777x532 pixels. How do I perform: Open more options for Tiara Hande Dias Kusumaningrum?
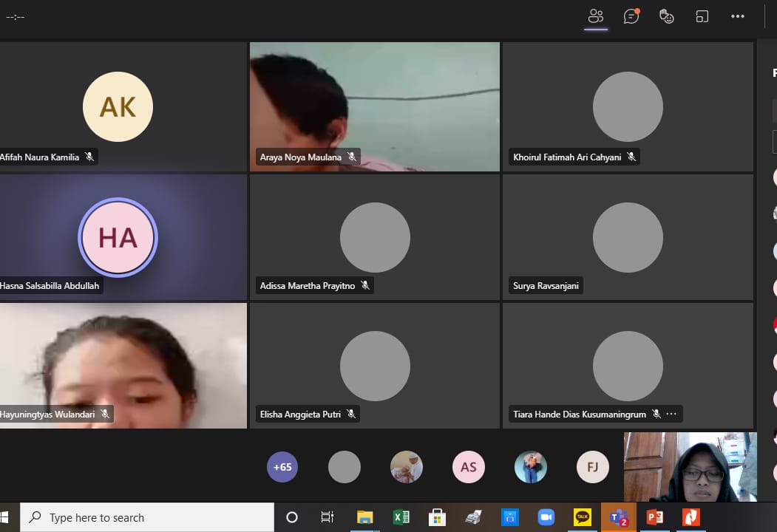click(x=671, y=415)
